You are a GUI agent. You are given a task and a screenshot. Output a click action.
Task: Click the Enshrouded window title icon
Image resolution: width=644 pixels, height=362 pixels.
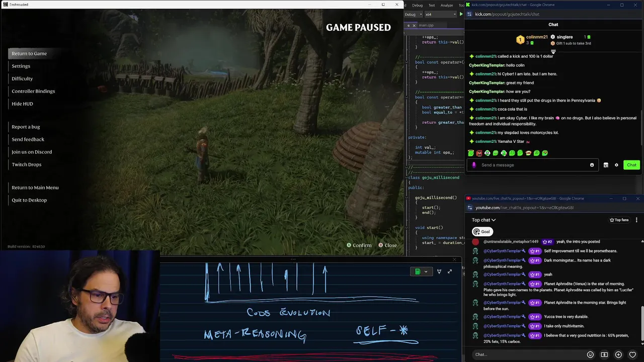(x=5, y=5)
